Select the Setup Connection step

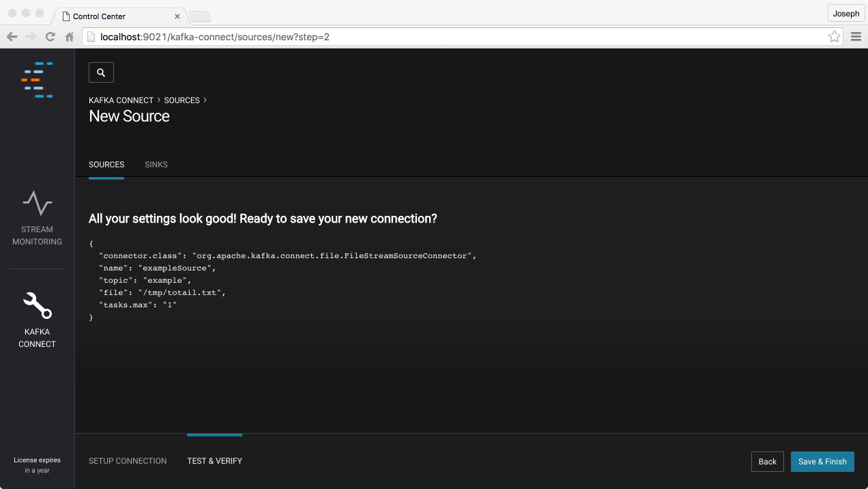click(x=128, y=461)
